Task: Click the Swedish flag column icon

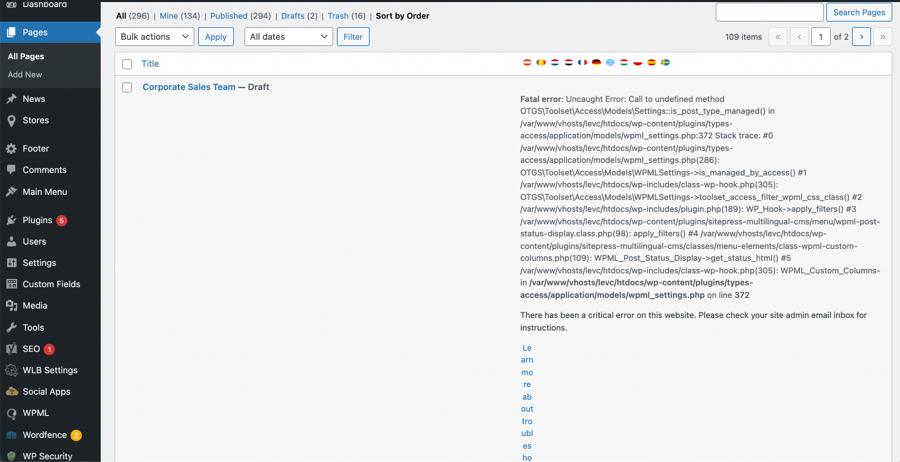Action: pos(665,63)
